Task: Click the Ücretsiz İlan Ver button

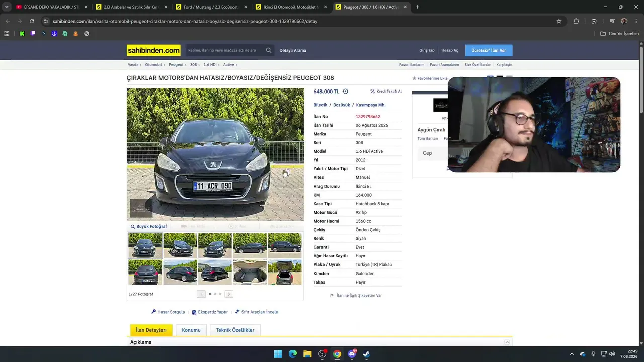Action: (489, 50)
